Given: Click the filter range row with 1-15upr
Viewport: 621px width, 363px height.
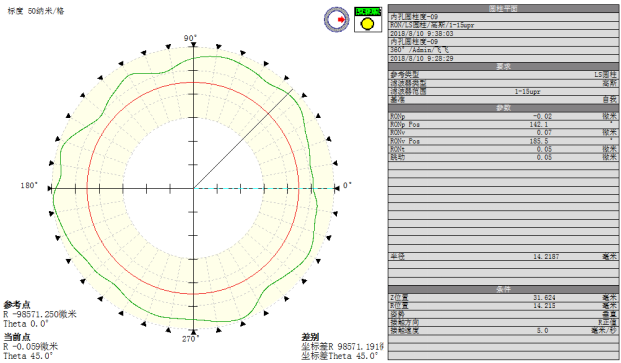Looking at the screenshot, I should (503, 91).
